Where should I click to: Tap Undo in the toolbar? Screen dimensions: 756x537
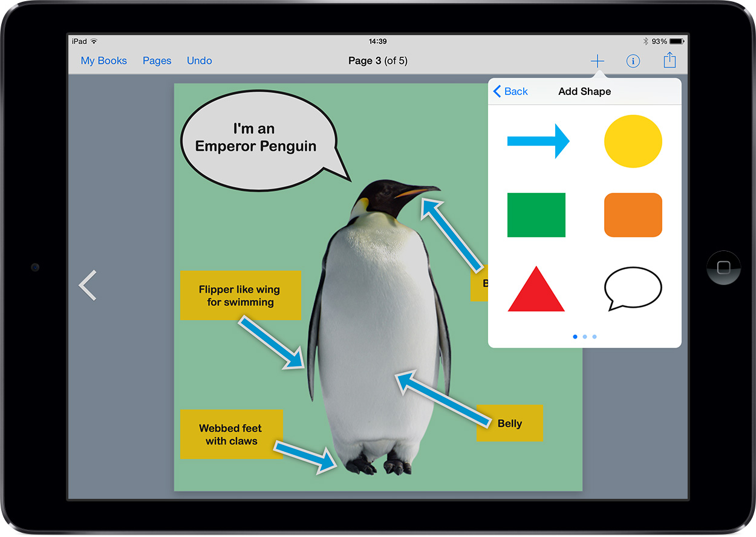pos(199,60)
